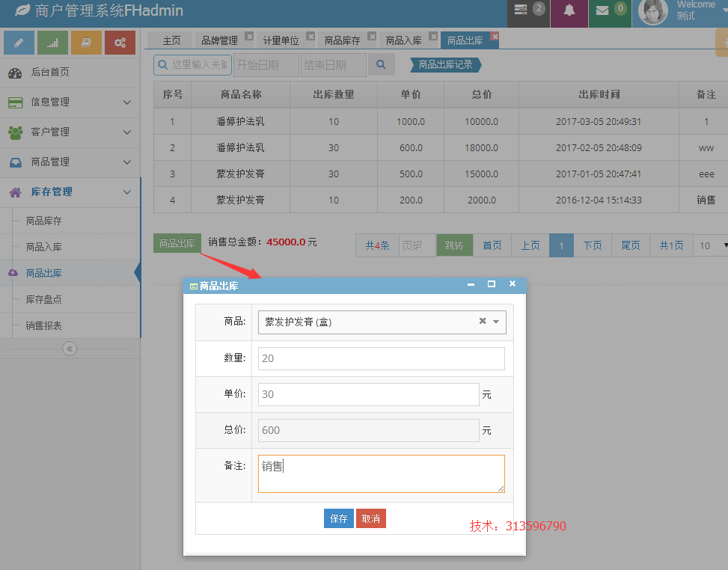Open 商品入库 in the sidebar
The image size is (728, 570).
click(x=43, y=247)
